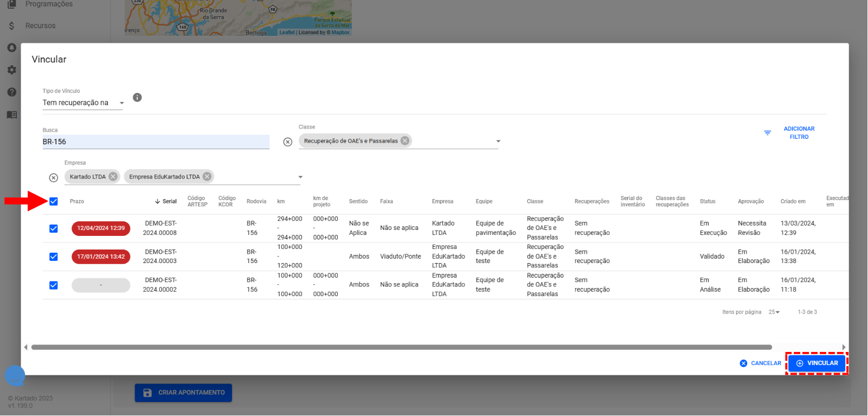This screenshot has height=416, width=868.
Task: Clear all Empresa filters with circled X
Action: [54, 178]
